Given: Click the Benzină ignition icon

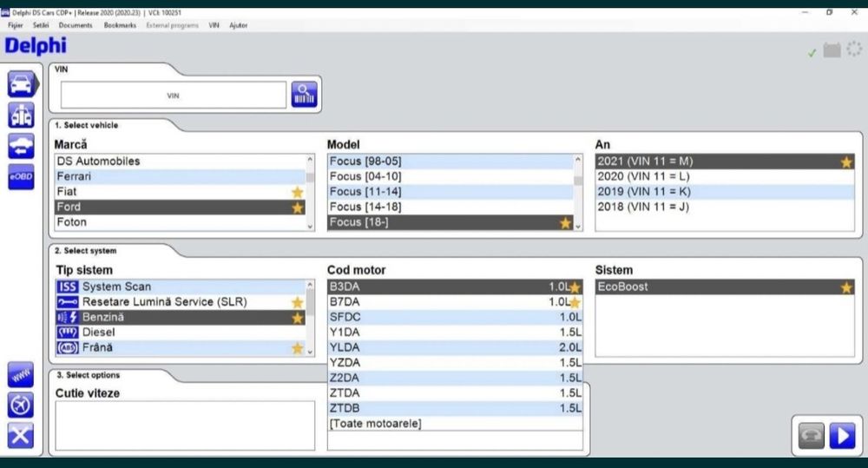Looking at the screenshot, I should (x=68, y=317).
